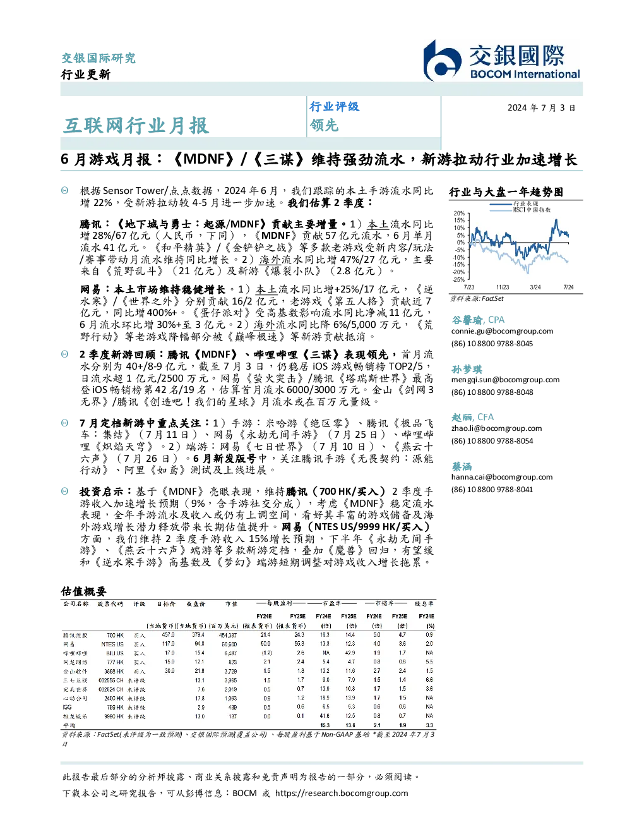Viewport: 644px width, 834px height.
Task: Click stock code 777 HK in table
Action: click(x=115, y=662)
